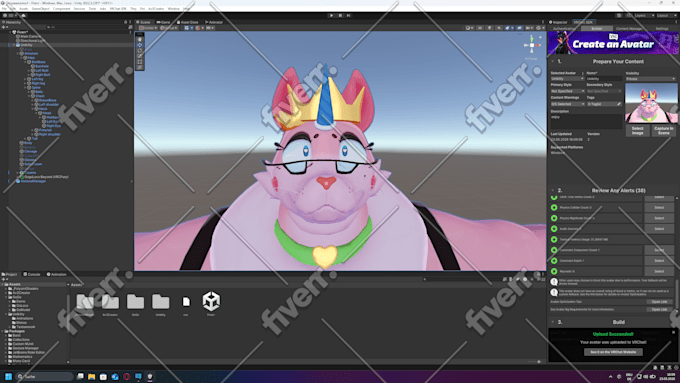
Task: Open the Content Manager tab in VRChat SDK
Action: (629, 29)
